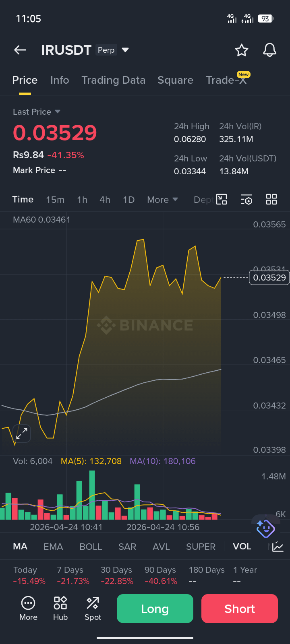The height and width of the screenshot is (644, 290).
Task: Tap the 24h Vol(USDT) value 13.84M
Action: 234,171
